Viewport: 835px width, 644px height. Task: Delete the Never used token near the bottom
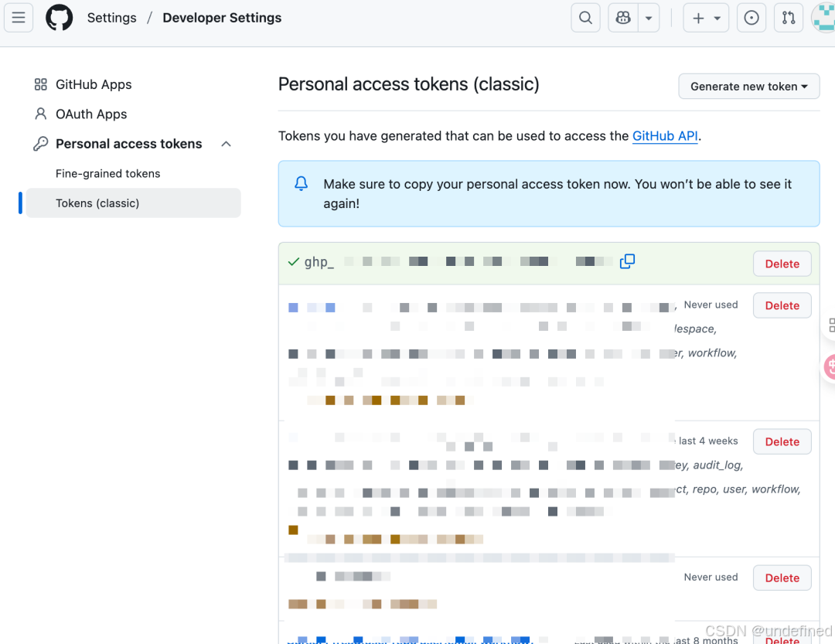pos(782,578)
